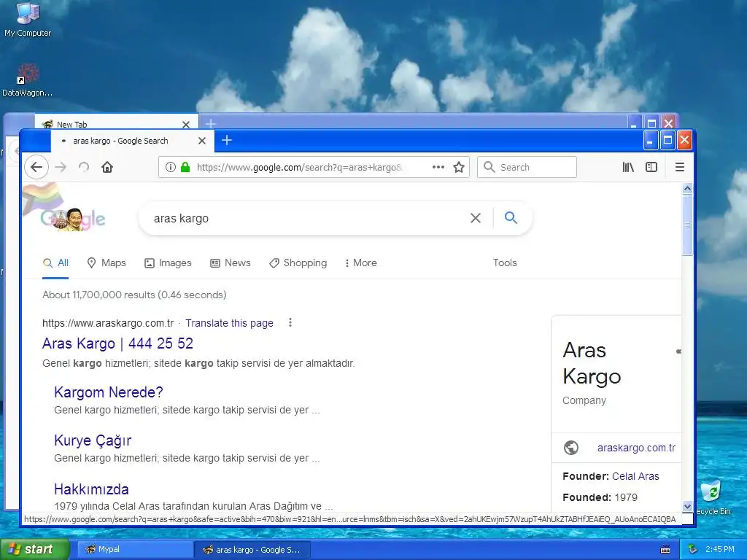Toggle the sidebar view icon

651,167
